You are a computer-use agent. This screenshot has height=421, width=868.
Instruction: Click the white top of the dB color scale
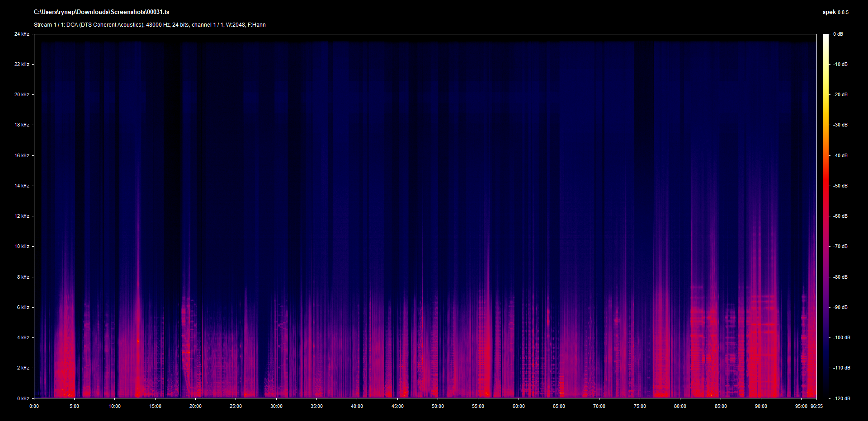pyautogui.click(x=826, y=36)
